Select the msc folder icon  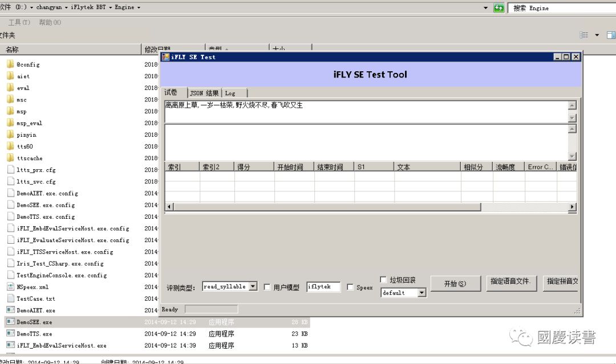coord(11,99)
